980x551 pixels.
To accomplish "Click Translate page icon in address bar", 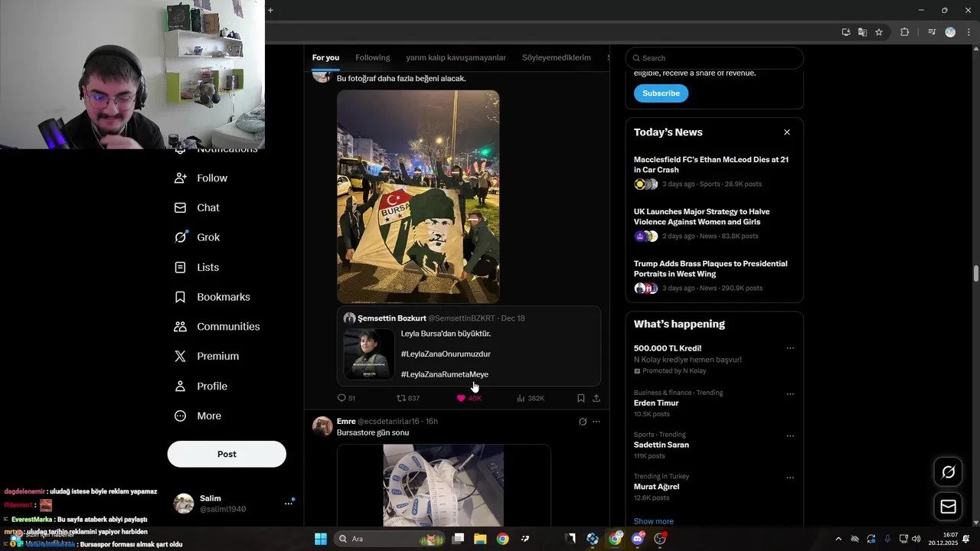I will [862, 32].
